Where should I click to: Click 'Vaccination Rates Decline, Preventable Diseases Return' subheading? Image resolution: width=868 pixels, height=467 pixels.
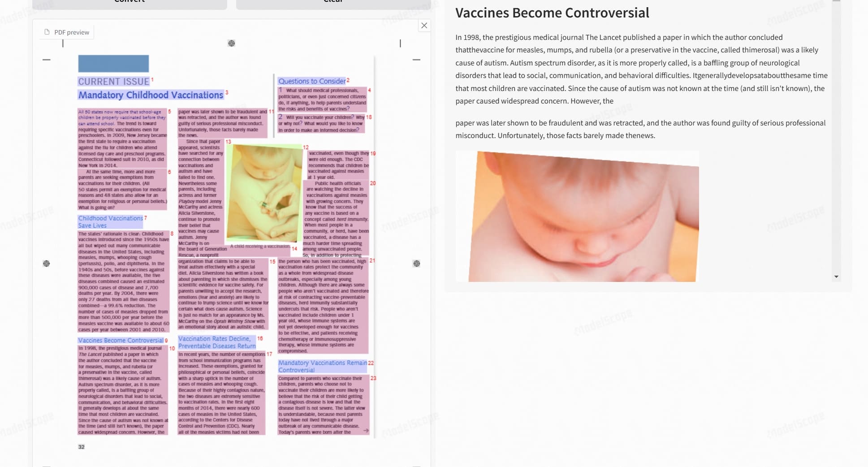click(217, 342)
